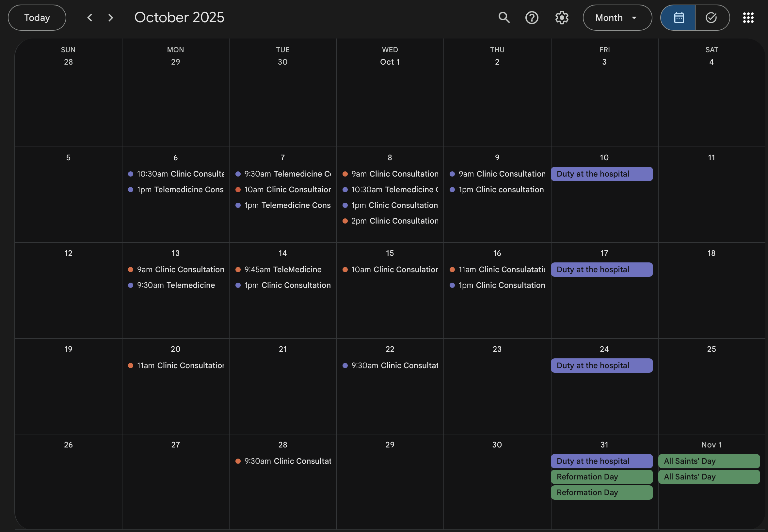Open second Reformation Day event
The width and height of the screenshot is (768, 532).
coord(601,493)
